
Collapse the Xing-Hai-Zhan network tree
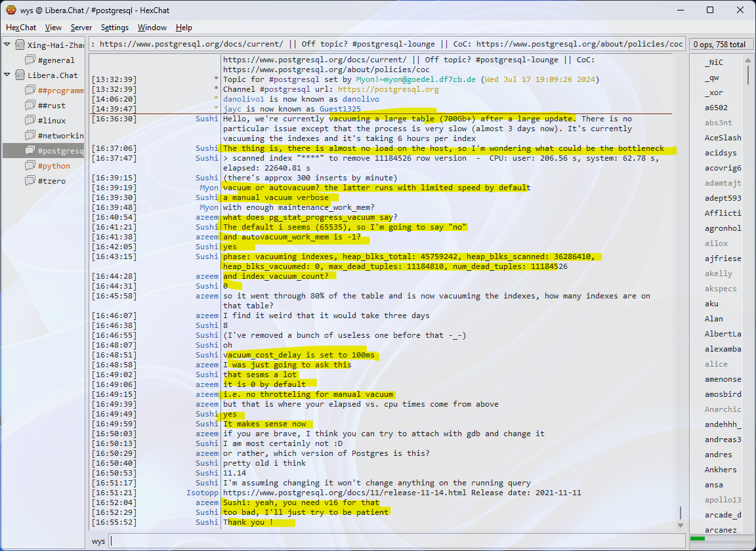click(x=7, y=45)
